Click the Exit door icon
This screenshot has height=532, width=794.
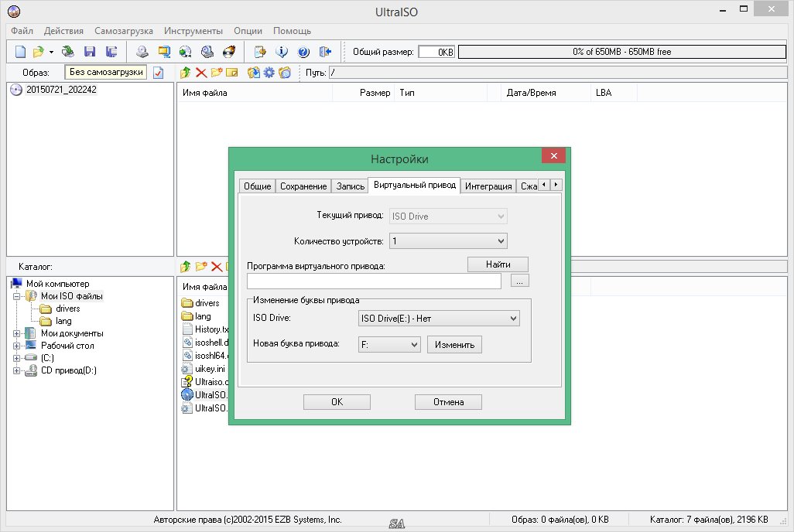(x=325, y=52)
